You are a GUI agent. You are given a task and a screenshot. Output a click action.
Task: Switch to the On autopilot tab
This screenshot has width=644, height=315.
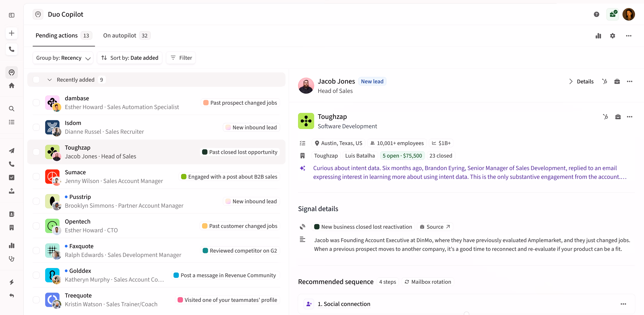[119, 35]
